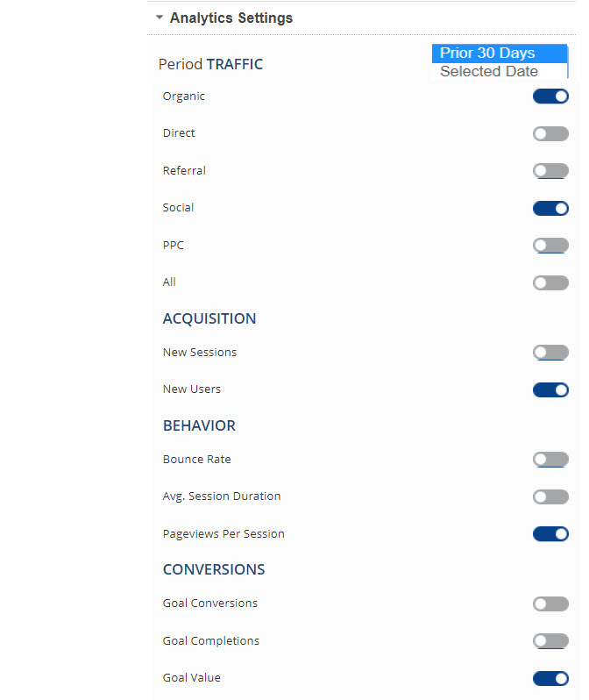Turn on the Bounce Rate toggle
The width and height of the screenshot is (589, 700).
[x=550, y=460]
